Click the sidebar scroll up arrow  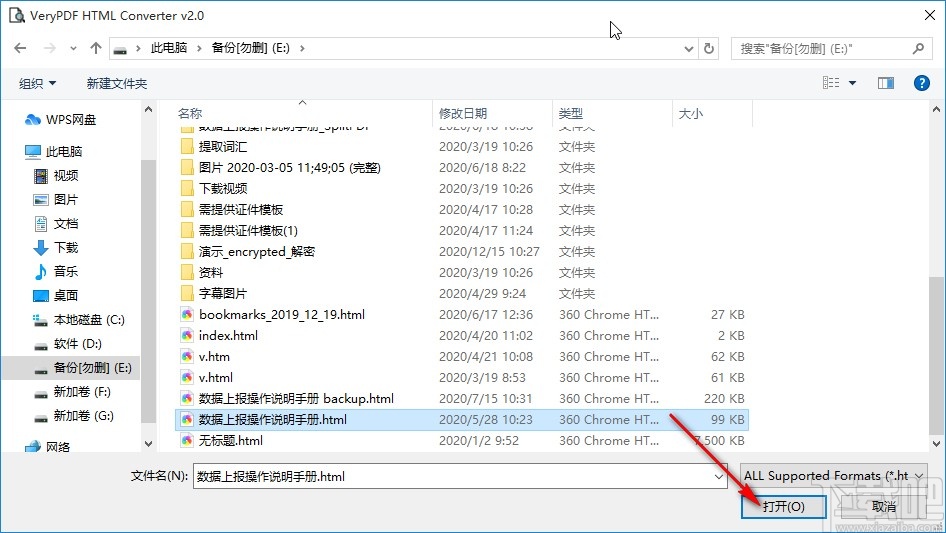pos(148,110)
